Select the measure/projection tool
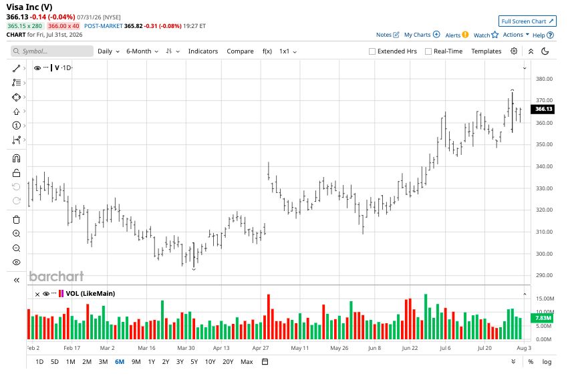The width and height of the screenshot is (568, 392). 16,140
